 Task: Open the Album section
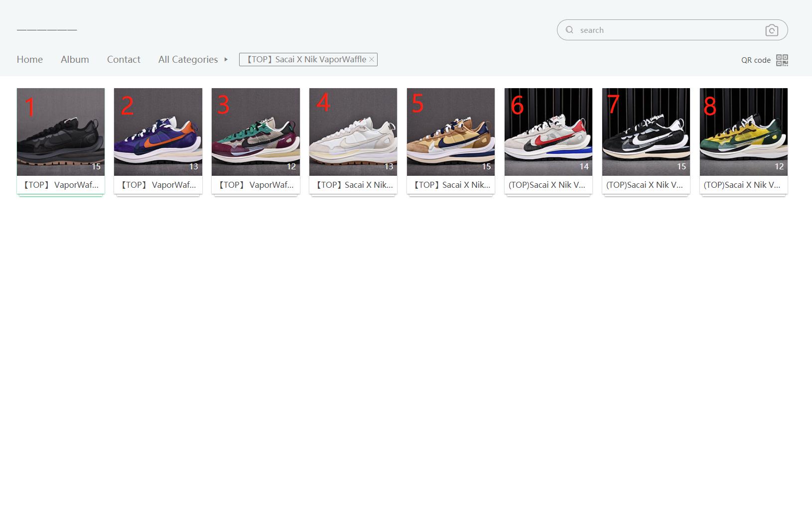75,59
